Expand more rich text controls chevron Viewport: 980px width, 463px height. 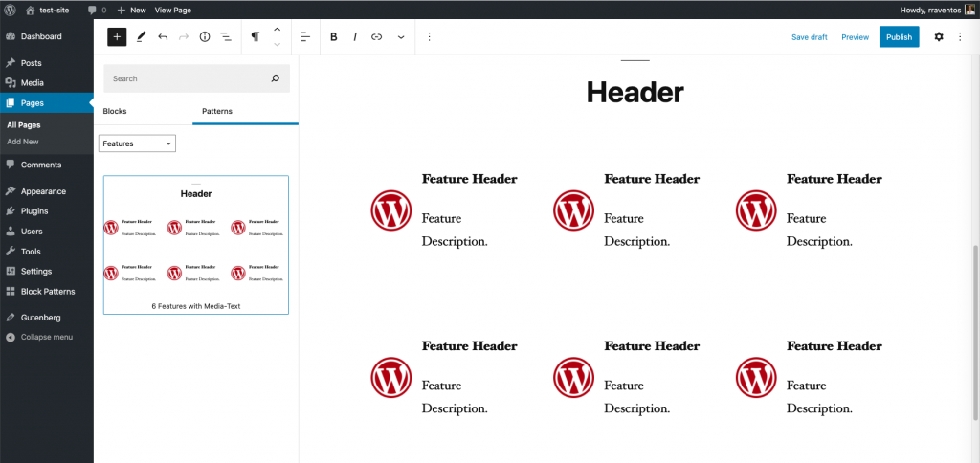401,37
